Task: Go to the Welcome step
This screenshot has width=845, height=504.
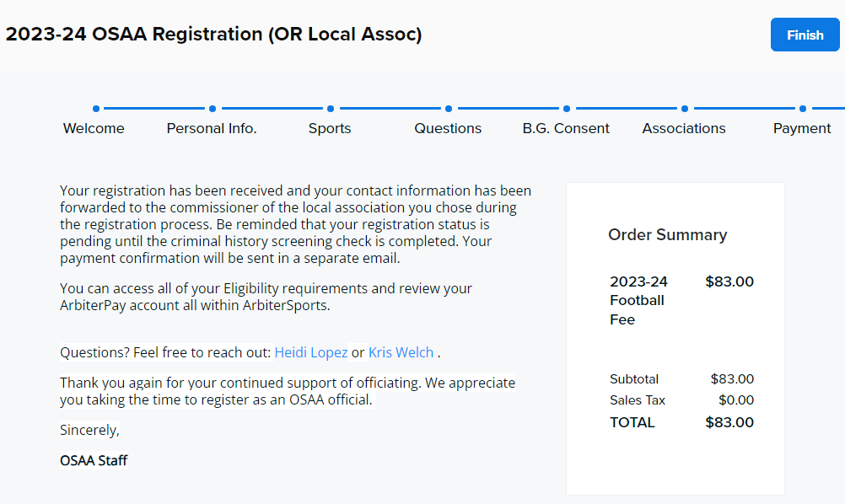Action: (94, 128)
